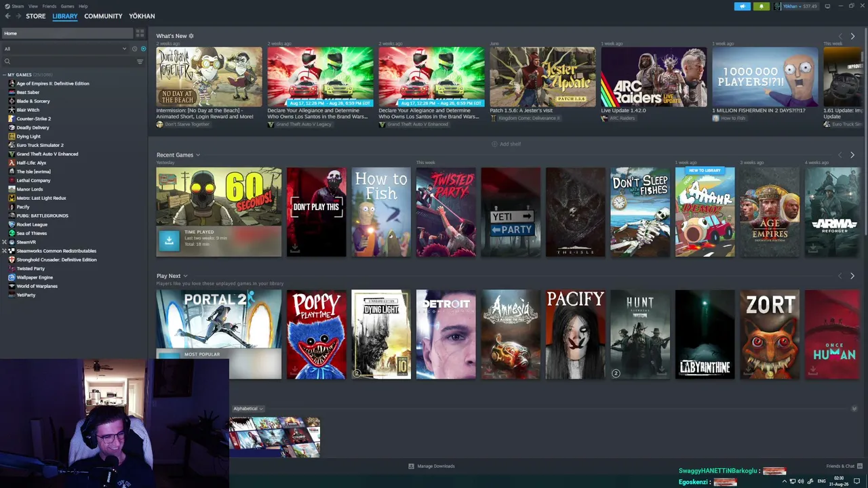Open the grid collections view icon

pos(140,33)
